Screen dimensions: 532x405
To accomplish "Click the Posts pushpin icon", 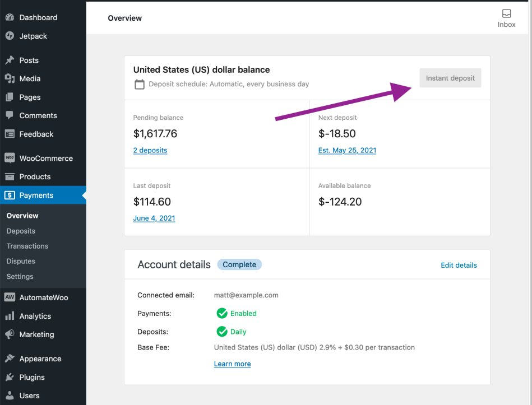I will pyautogui.click(x=10, y=60).
